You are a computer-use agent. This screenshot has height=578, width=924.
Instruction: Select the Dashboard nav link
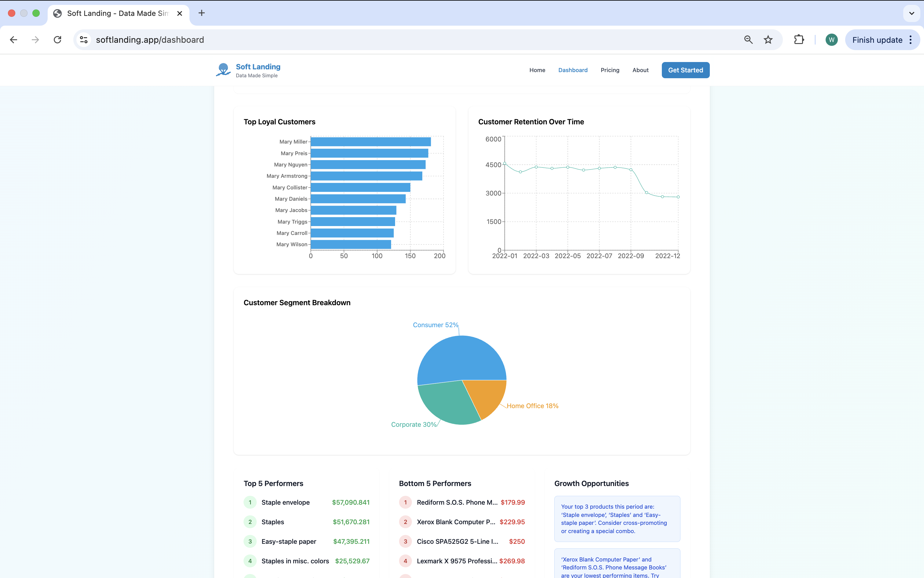pos(573,70)
